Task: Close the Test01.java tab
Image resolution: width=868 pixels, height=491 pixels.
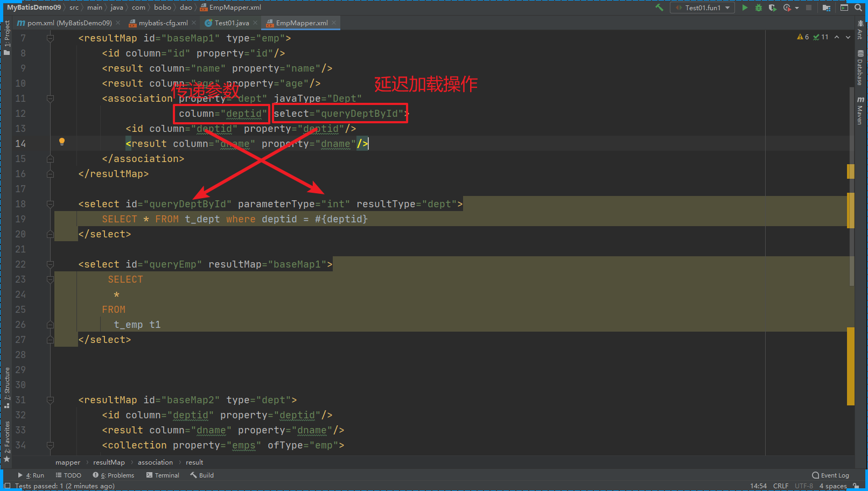Action: click(255, 23)
